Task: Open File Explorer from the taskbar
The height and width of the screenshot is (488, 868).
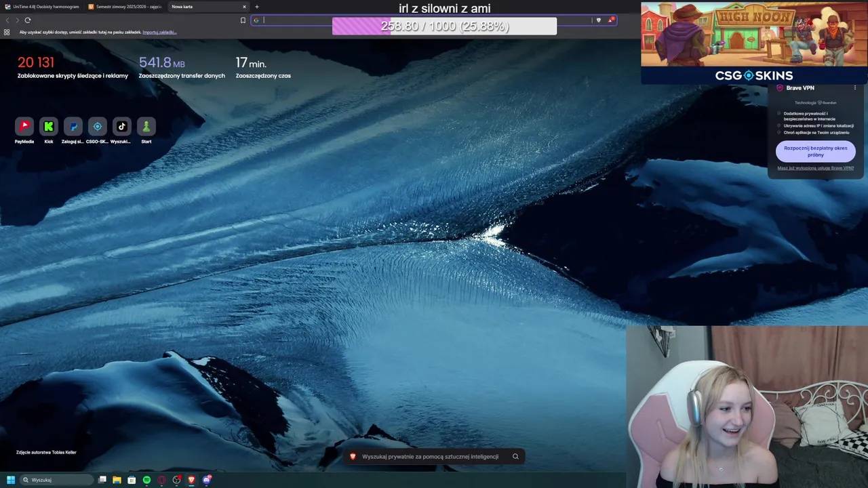Action: click(x=117, y=480)
